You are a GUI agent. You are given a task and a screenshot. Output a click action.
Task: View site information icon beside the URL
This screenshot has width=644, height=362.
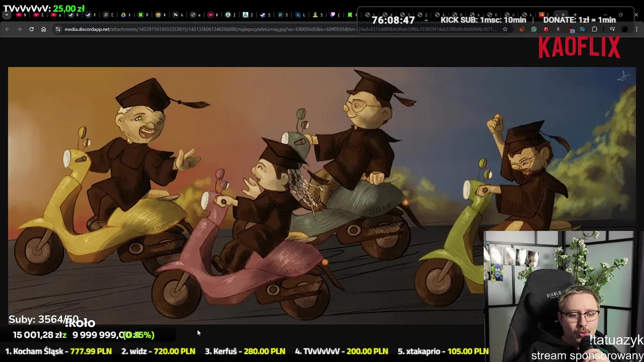pyautogui.click(x=58, y=29)
